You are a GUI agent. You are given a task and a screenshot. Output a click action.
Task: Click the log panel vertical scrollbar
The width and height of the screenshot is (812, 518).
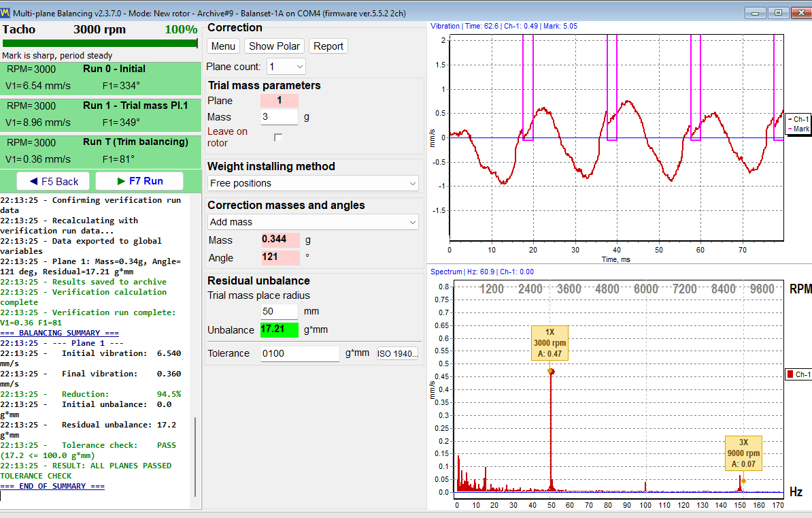point(194,456)
